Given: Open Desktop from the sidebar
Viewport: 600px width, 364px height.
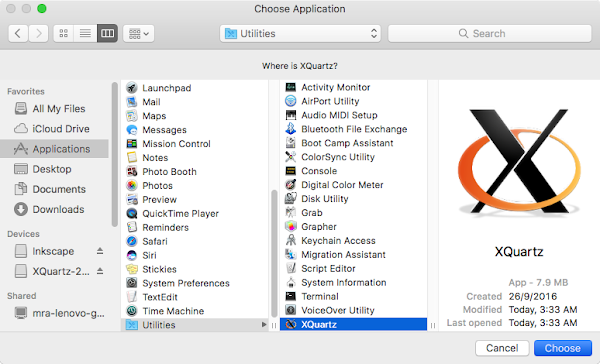Looking at the screenshot, I should pos(54,169).
